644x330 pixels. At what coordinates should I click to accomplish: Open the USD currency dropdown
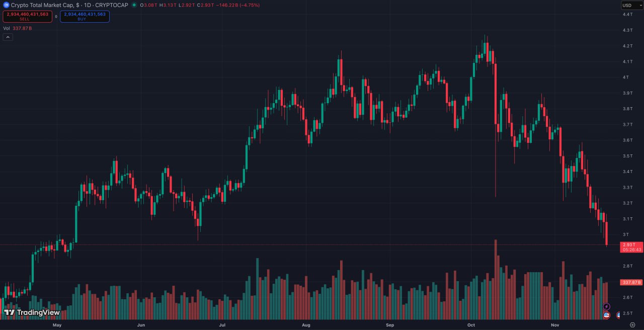click(631, 5)
